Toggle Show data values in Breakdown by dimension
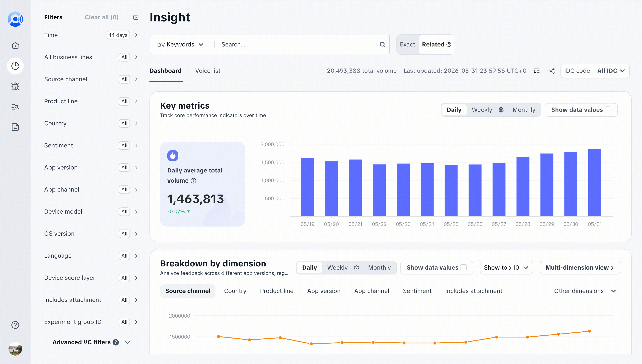 pyautogui.click(x=463, y=267)
